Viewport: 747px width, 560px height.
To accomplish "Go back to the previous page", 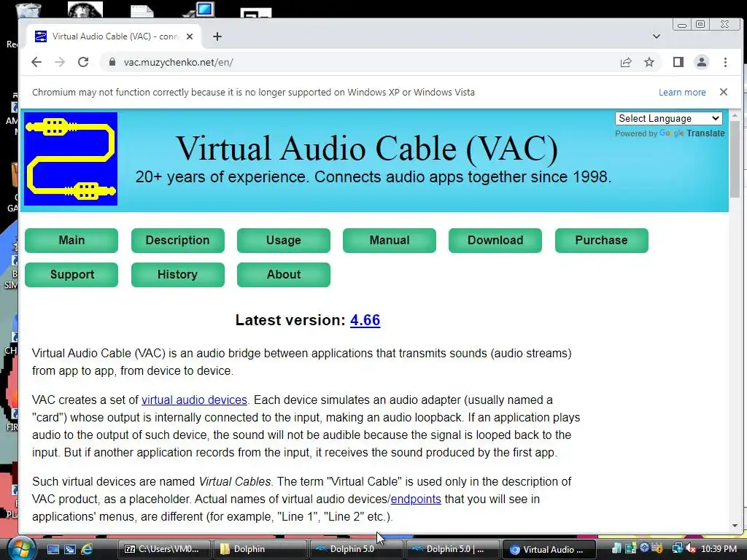I will click(36, 62).
